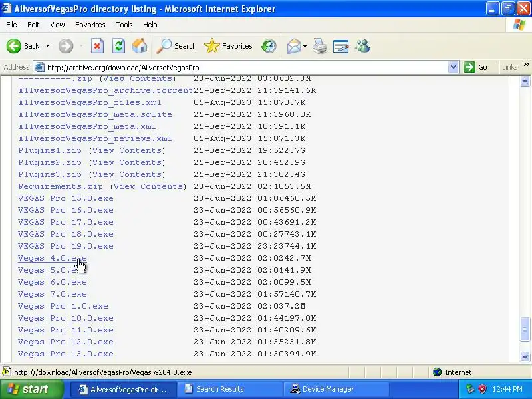Click the scroll down arrow
Image resolution: width=532 pixels, height=399 pixels.
(525, 356)
